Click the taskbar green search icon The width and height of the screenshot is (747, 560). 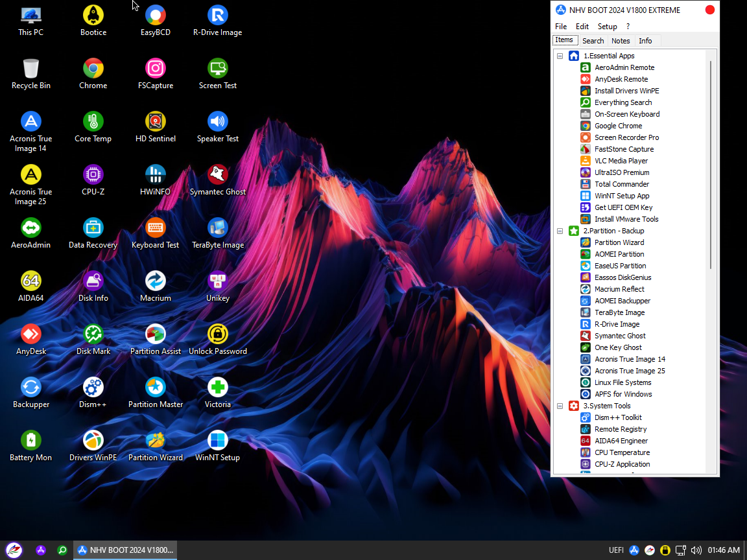[x=62, y=550]
